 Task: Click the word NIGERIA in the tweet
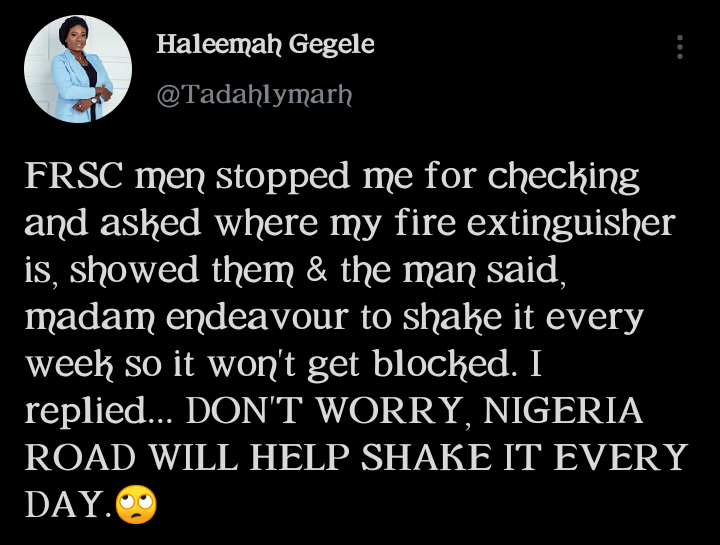click(x=563, y=411)
